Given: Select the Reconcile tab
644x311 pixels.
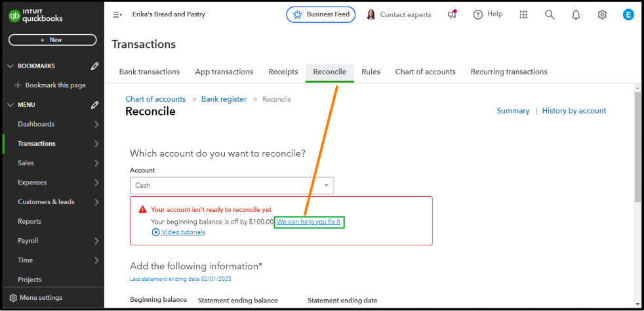Looking at the screenshot, I should coord(329,72).
